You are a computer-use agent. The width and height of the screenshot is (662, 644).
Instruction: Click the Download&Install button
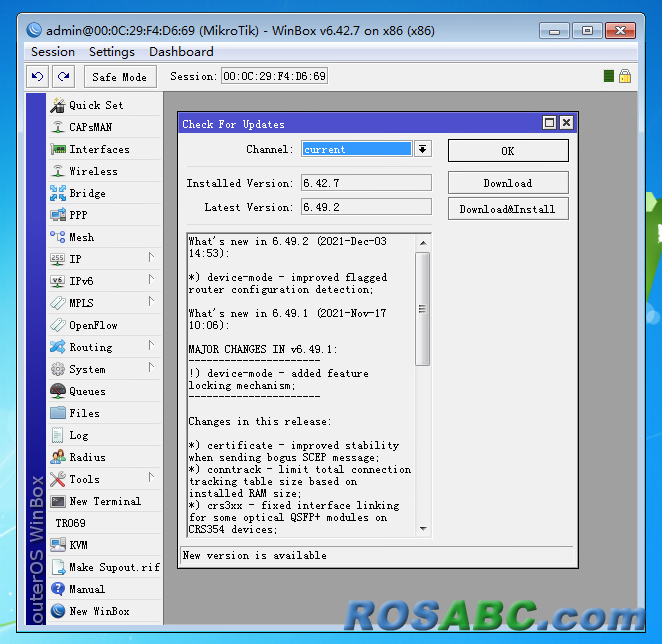508,209
